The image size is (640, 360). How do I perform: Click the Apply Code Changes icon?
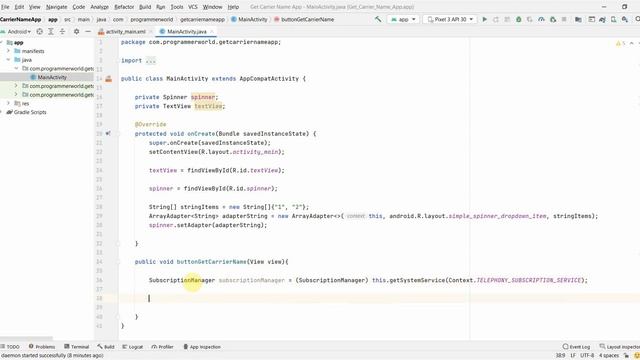(x=507, y=19)
